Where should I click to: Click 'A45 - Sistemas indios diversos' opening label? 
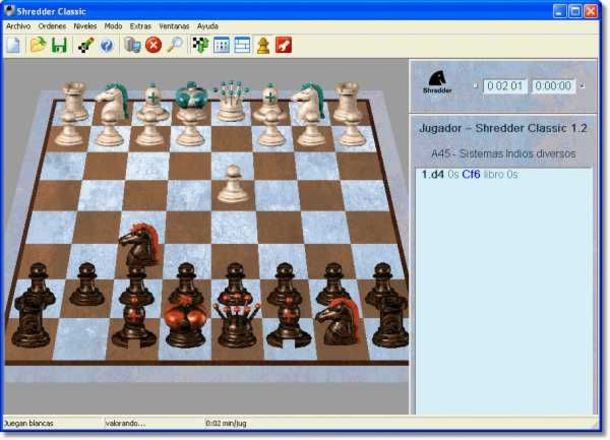point(503,154)
